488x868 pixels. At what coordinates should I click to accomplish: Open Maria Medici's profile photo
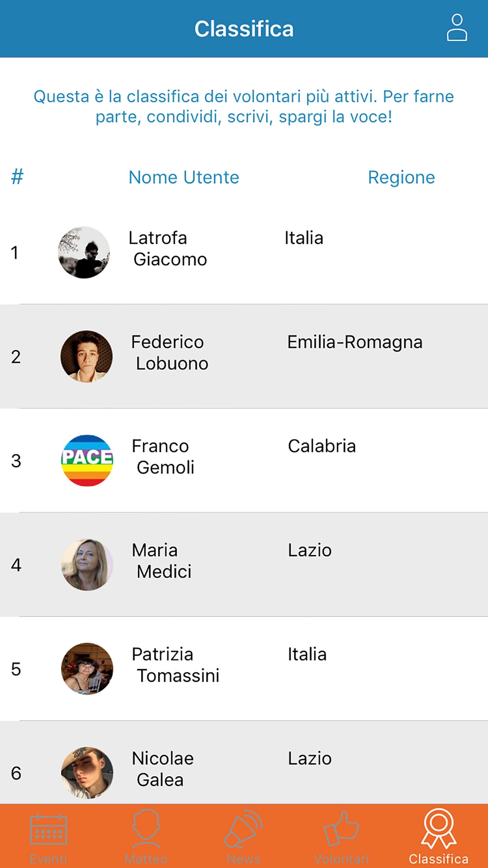tap(87, 565)
